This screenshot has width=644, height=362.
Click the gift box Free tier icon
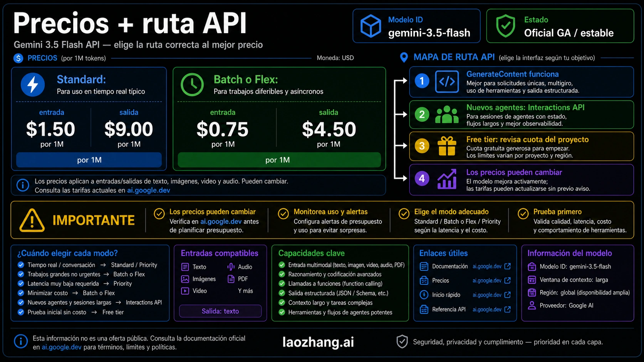tap(447, 146)
